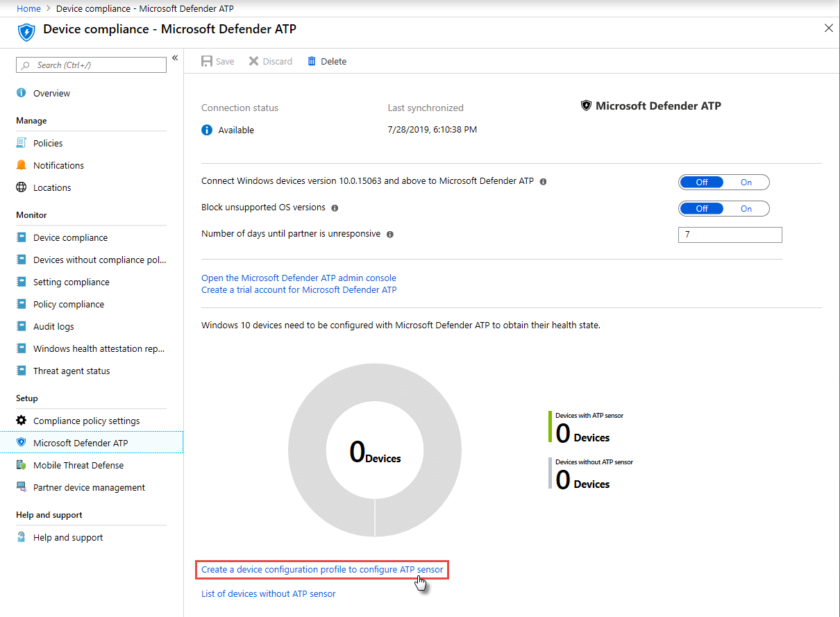Click the Compliance policy settings gear icon

(21, 421)
